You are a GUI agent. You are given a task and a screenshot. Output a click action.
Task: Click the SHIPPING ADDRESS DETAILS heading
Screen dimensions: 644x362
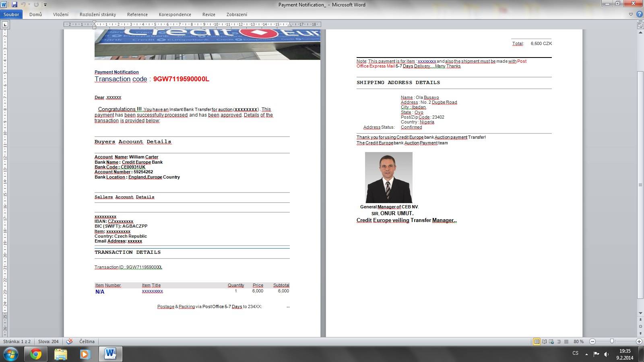click(398, 82)
